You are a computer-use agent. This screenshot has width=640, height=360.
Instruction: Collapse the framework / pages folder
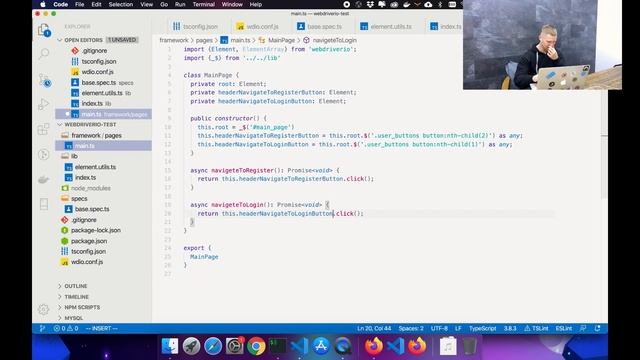coord(96,135)
